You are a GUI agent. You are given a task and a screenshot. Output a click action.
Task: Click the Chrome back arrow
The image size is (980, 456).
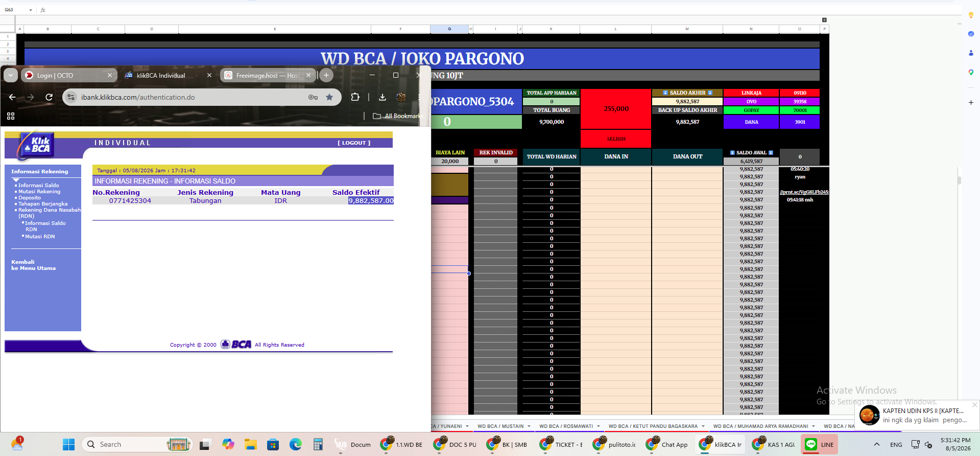click(12, 97)
